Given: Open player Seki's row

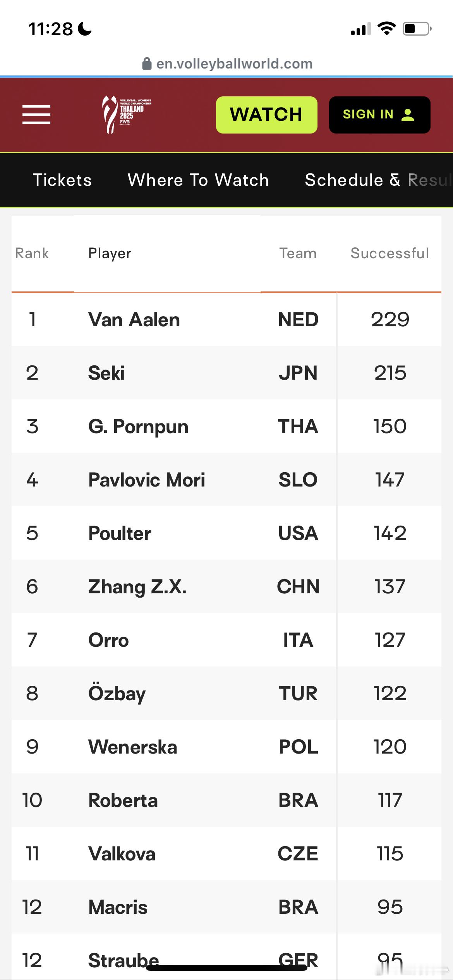Looking at the screenshot, I should point(226,373).
